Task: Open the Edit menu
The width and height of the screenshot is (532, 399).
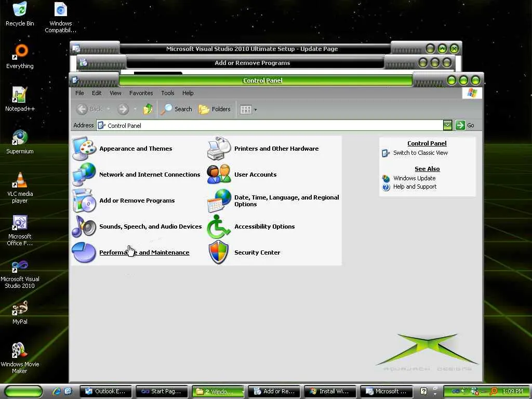Action: [97, 93]
